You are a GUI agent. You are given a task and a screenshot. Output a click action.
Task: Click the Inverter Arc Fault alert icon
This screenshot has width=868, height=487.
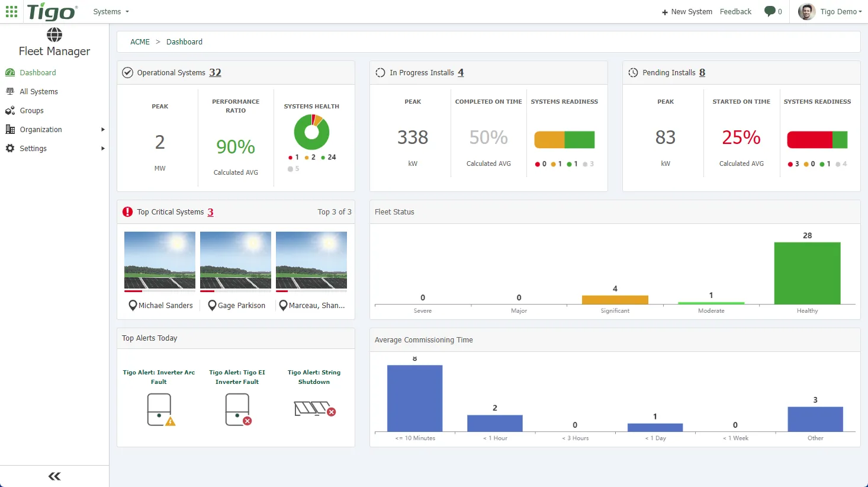159,410
